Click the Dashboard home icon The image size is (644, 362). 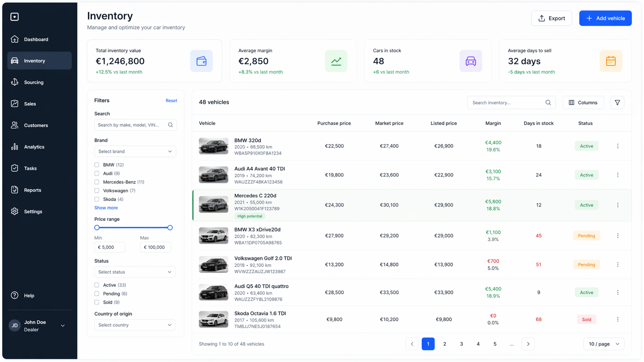15,39
